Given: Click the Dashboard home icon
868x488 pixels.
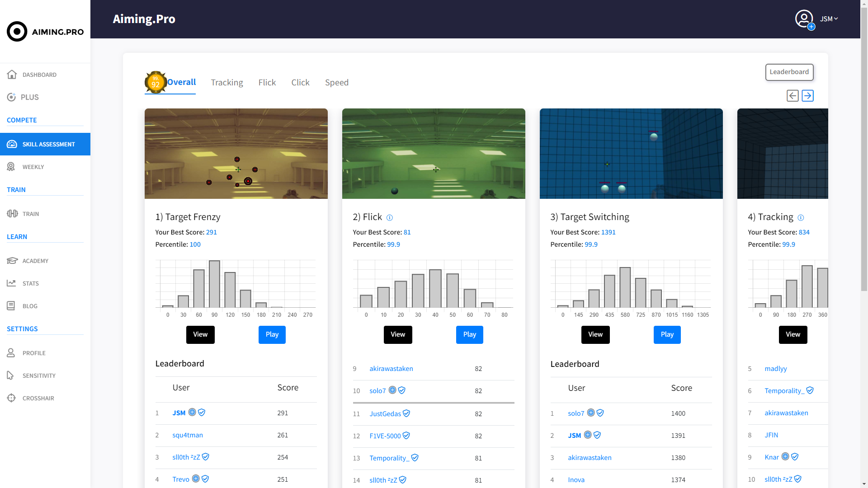Looking at the screenshot, I should (12, 75).
